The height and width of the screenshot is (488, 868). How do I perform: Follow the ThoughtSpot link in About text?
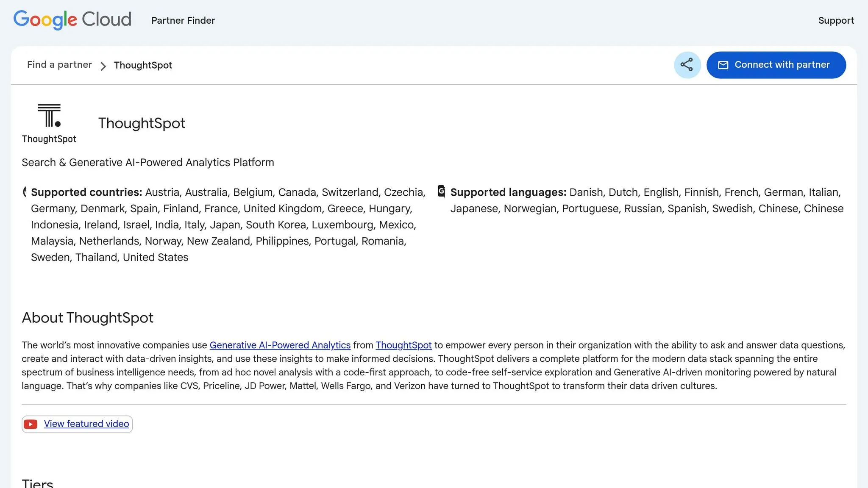tap(403, 345)
